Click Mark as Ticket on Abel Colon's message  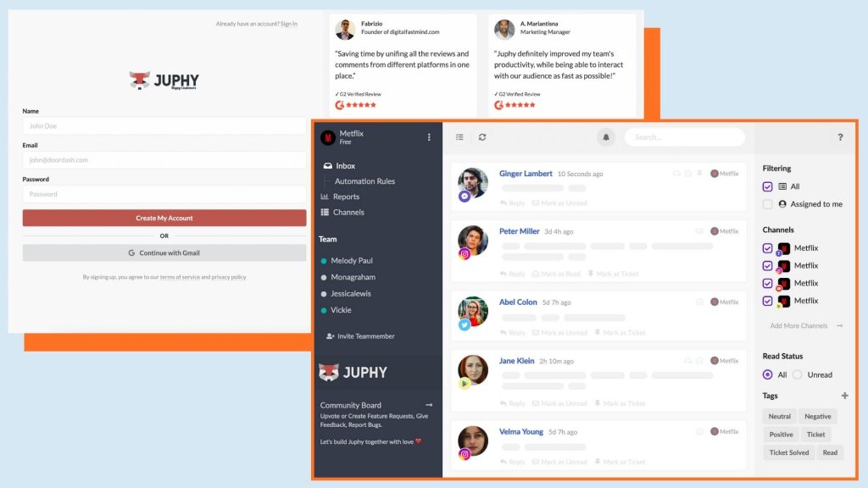tap(620, 332)
